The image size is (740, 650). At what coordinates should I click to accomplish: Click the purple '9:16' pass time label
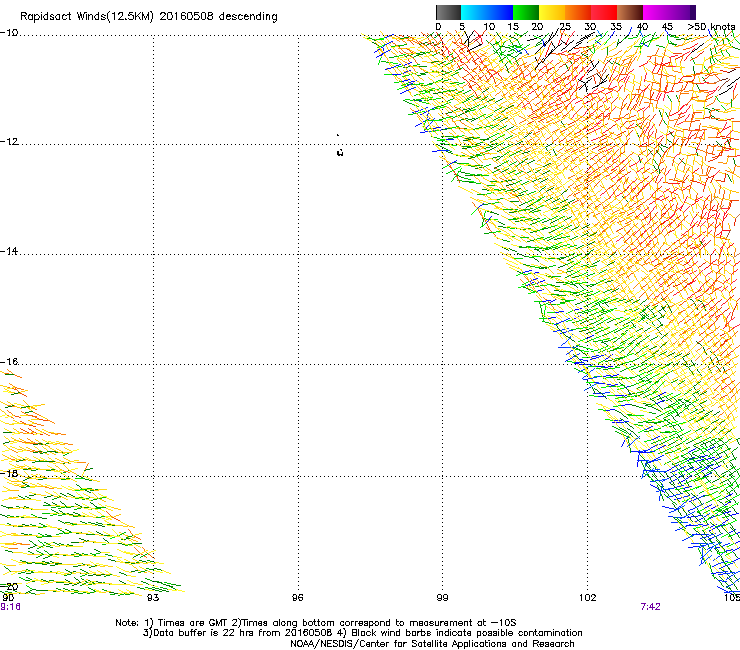pos(10,607)
